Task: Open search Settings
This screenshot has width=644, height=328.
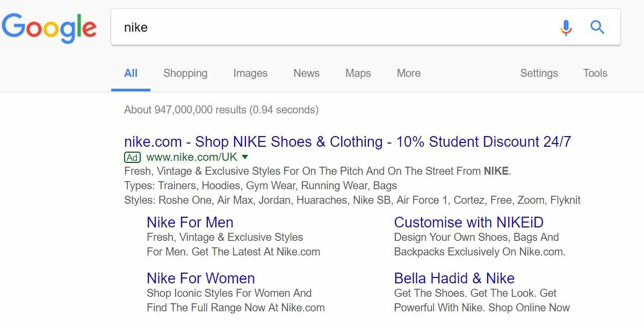Action: click(539, 73)
